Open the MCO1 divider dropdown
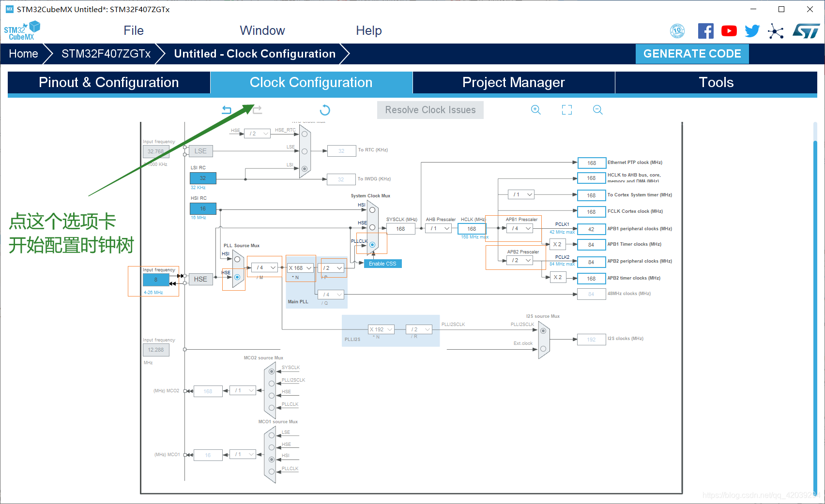This screenshot has height=504, width=825. click(x=243, y=454)
